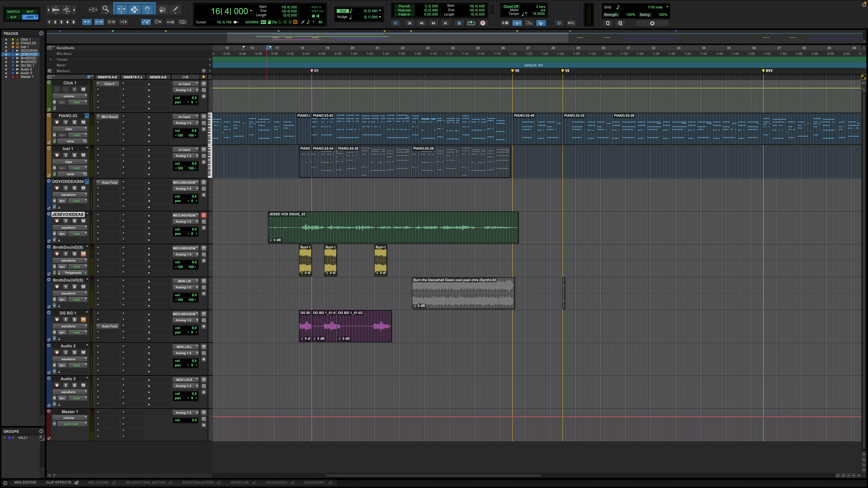This screenshot has height=488, width=868.
Task: Select DG BG 1 in the track list
Action: pos(27,65)
